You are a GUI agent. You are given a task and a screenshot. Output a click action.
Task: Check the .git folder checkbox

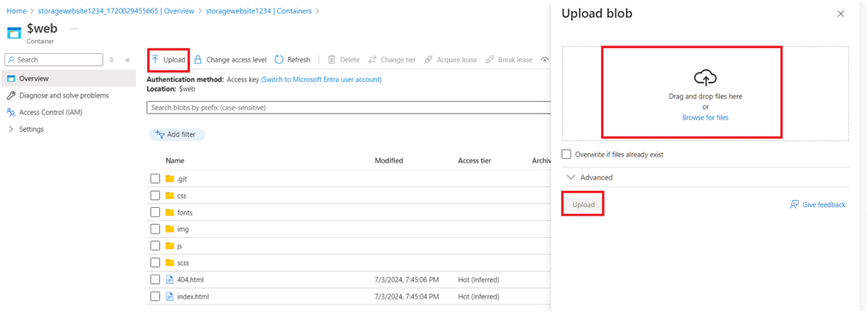(x=155, y=179)
